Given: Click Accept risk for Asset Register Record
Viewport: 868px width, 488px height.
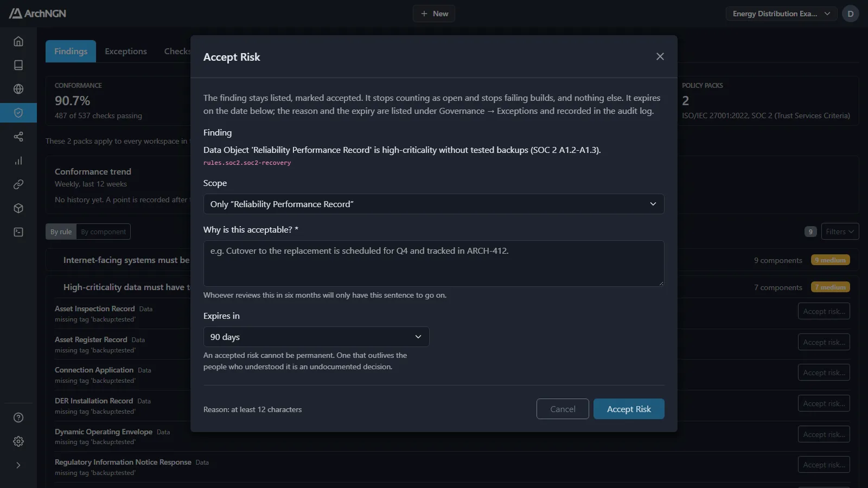Looking at the screenshot, I should pyautogui.click(x=824, y=342).
